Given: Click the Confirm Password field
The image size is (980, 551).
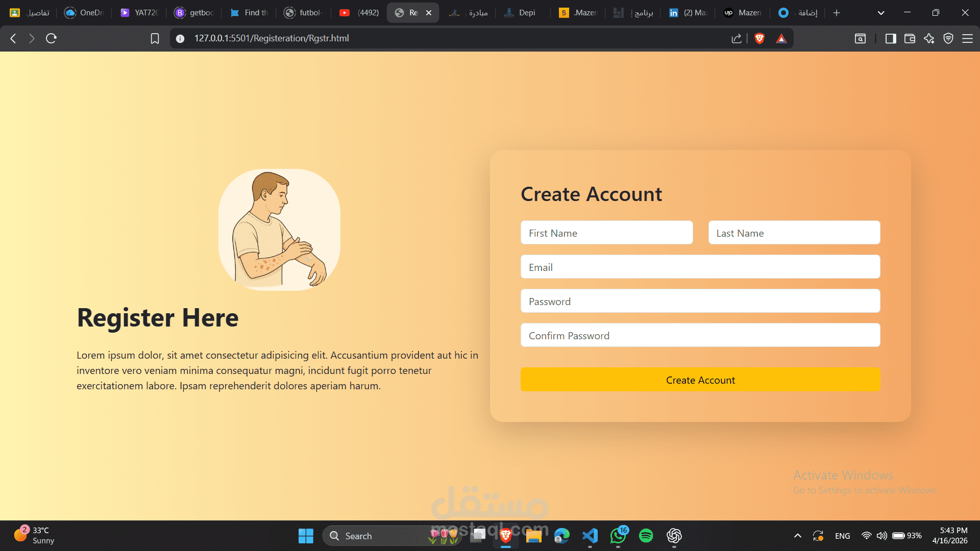Looking at the screenshot, I should click(x=700, y=335).
